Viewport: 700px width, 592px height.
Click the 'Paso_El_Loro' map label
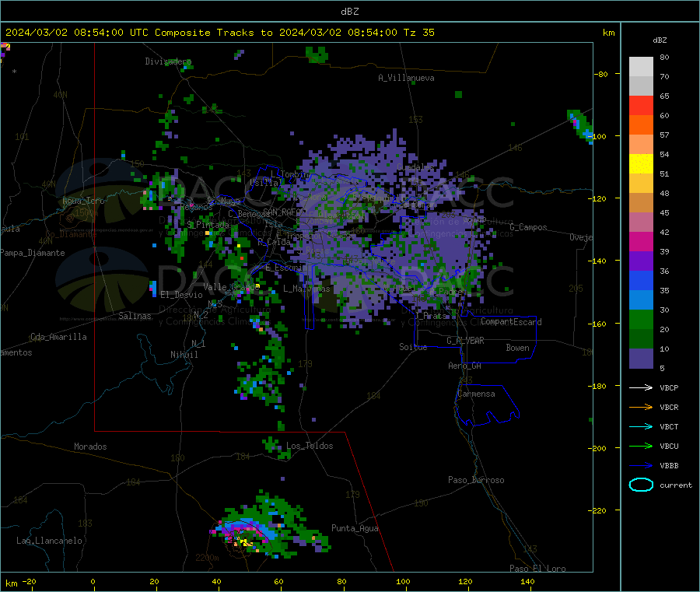click(537, 569)
